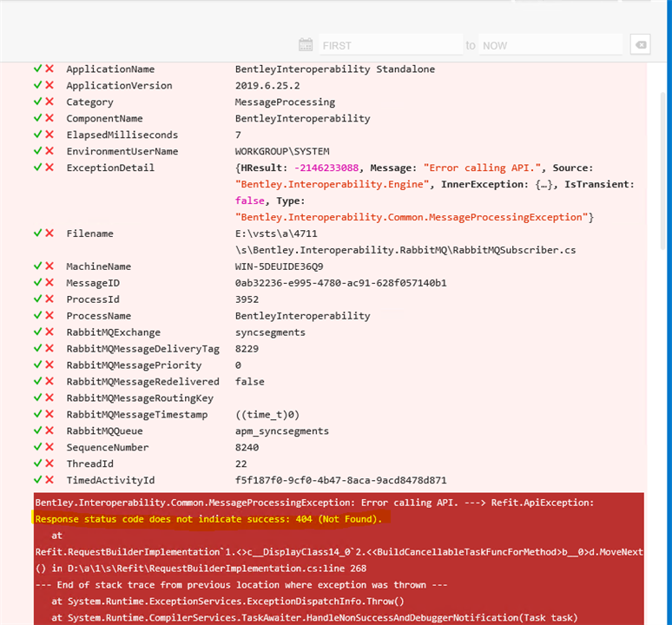The image size is (672, 625).
Task: Include filter checkmark for RabbitMQExchange
Action: point(37,332)
